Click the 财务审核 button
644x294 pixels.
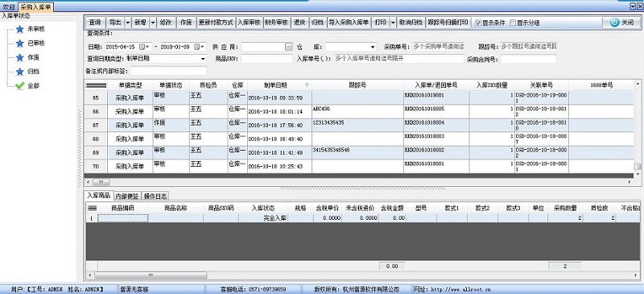tap(277, 23)
